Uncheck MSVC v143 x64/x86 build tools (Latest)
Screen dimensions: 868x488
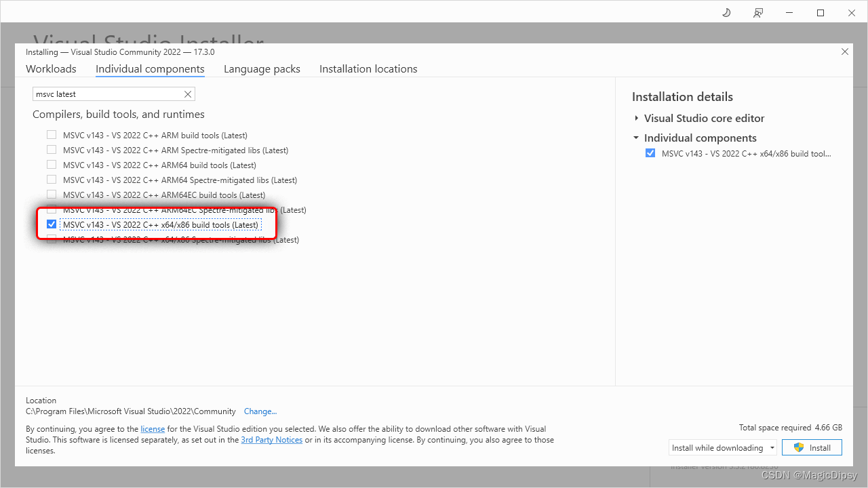(x=51, y=224)
